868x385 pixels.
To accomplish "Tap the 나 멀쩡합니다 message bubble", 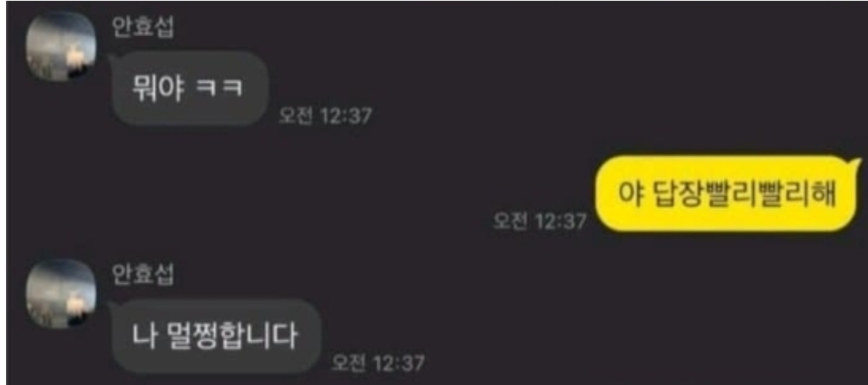I will point(217,337).
